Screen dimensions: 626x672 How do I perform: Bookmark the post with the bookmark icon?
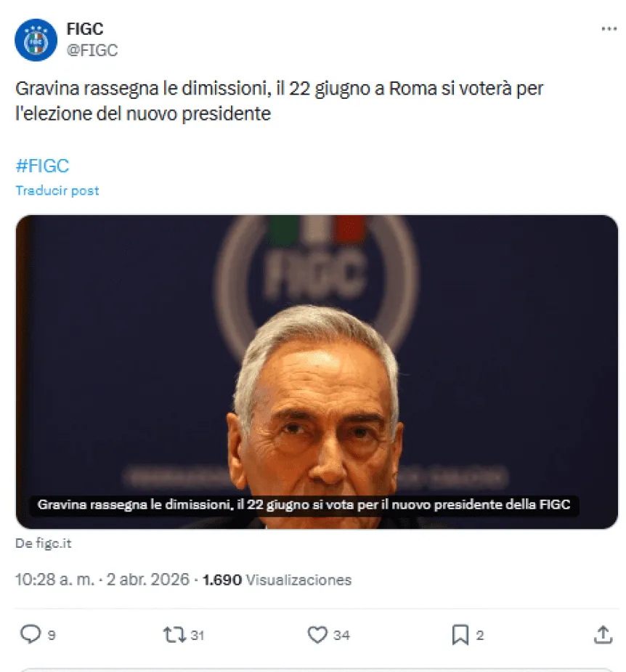[x=460, y=635]
